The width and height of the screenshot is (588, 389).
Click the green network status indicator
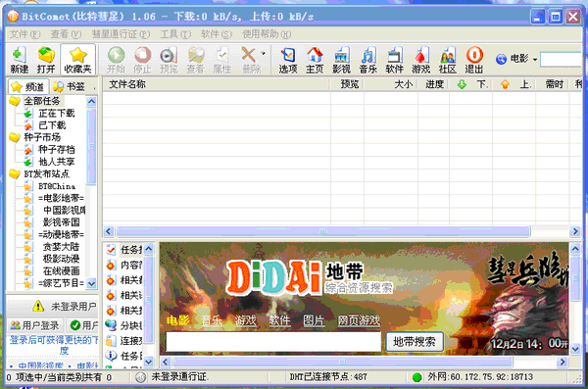click(x=416, y=377)
